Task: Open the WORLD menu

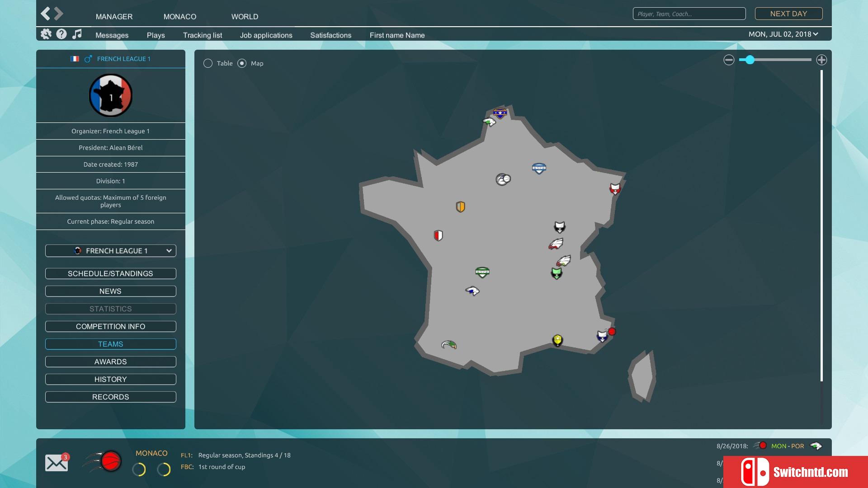Action: point(245,16)
